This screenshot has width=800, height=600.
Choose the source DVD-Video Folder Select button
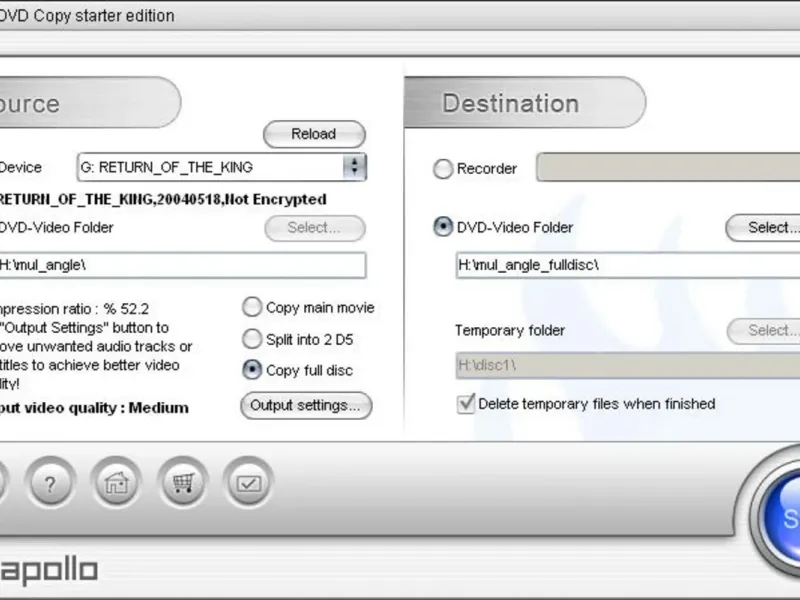coord(315,228)
